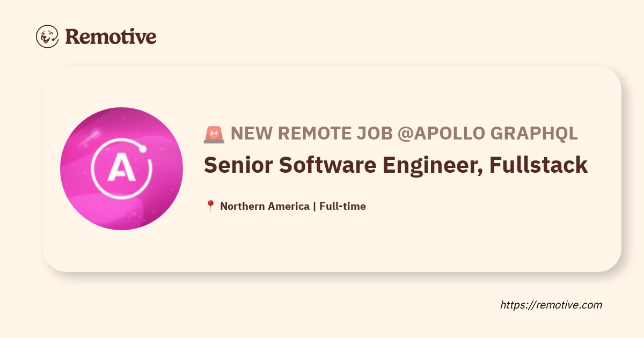Click the Full-time job type label
Screen dimensions: 644x338
point(342,206)
